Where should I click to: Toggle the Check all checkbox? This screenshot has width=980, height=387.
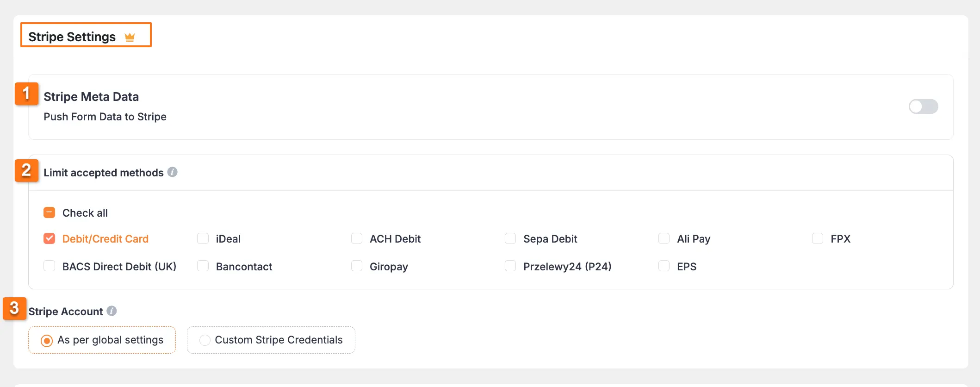click(49, 212)
